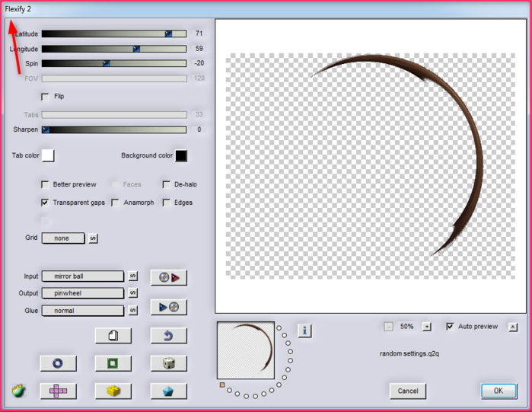532x412 pixels.
Task: Click the blue undo arrow button
Action: 169,336
